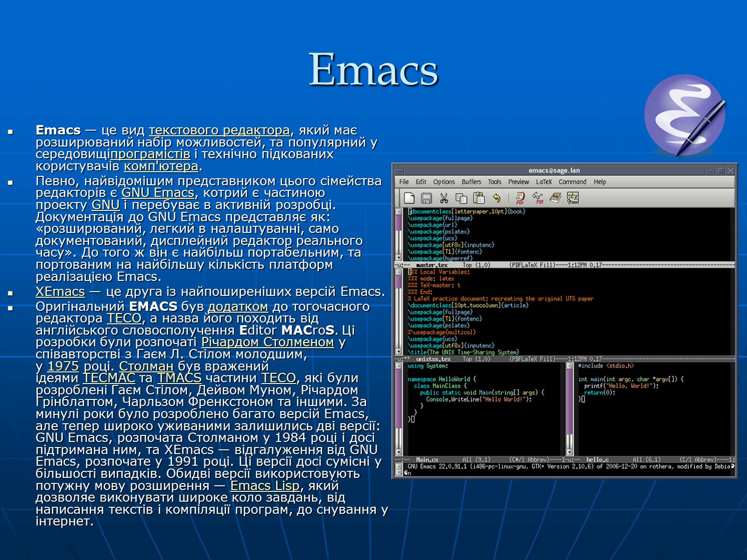747x560 pixels.
Task: Follow the 'Столман' link
Action: coord(146,366)
